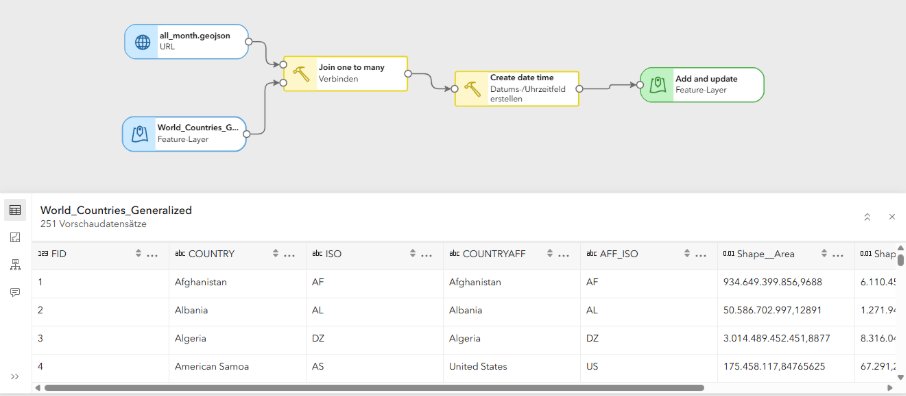The image size is (906, 396).
Task: Select the Join one to many tool label
Action: (x=351, y=68)
